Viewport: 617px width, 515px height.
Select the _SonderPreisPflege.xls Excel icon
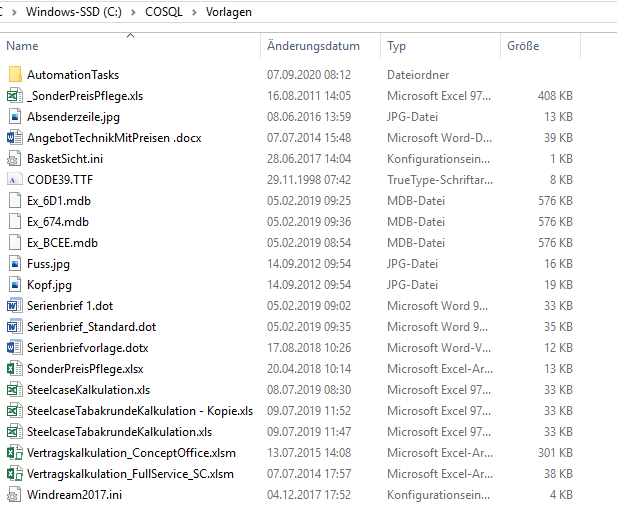coord(14,96)
